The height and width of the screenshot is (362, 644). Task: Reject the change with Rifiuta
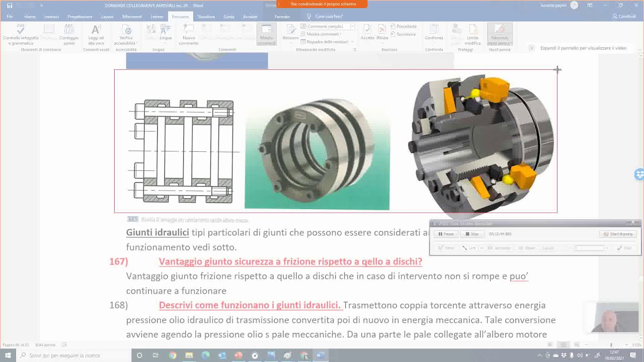point(382,35)
